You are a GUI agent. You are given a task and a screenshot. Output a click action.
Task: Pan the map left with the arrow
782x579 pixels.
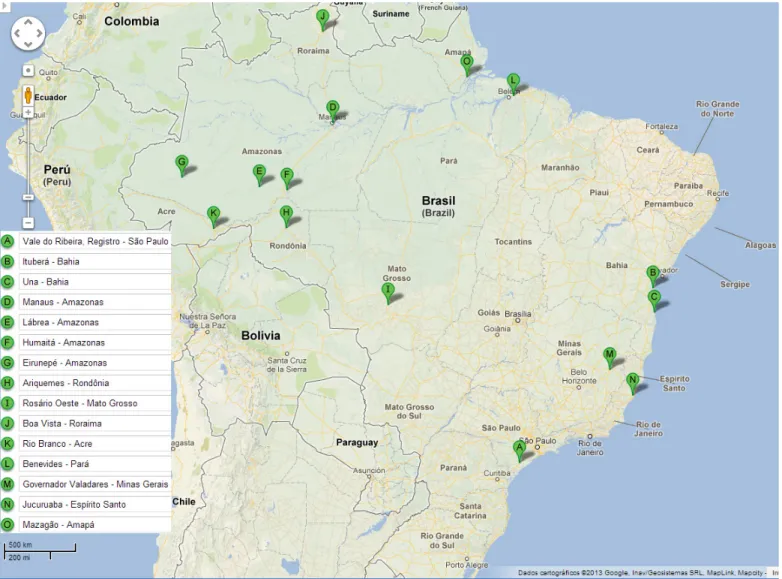17,33
